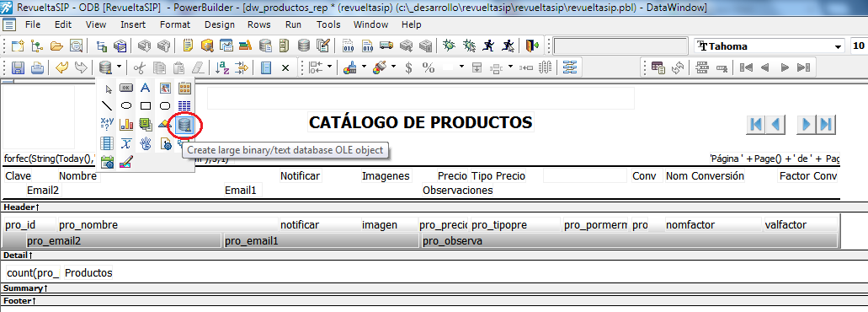The height and width of the screenshot is (312, 868).
Task: Select the line drawing tool in palette
Action: 108,105
